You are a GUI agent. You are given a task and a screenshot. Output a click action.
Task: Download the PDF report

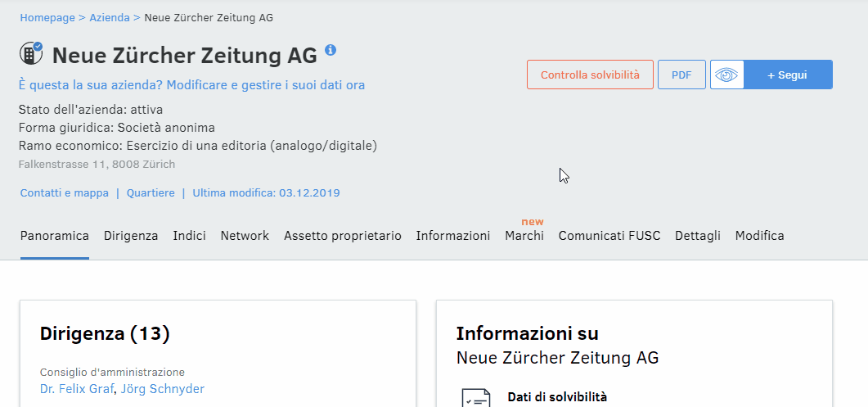point(681,75)
